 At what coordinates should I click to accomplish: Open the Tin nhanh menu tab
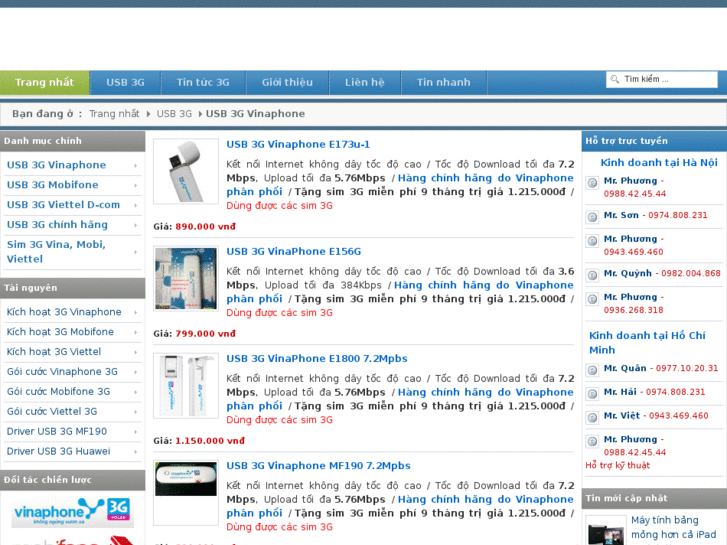(443, 83)
